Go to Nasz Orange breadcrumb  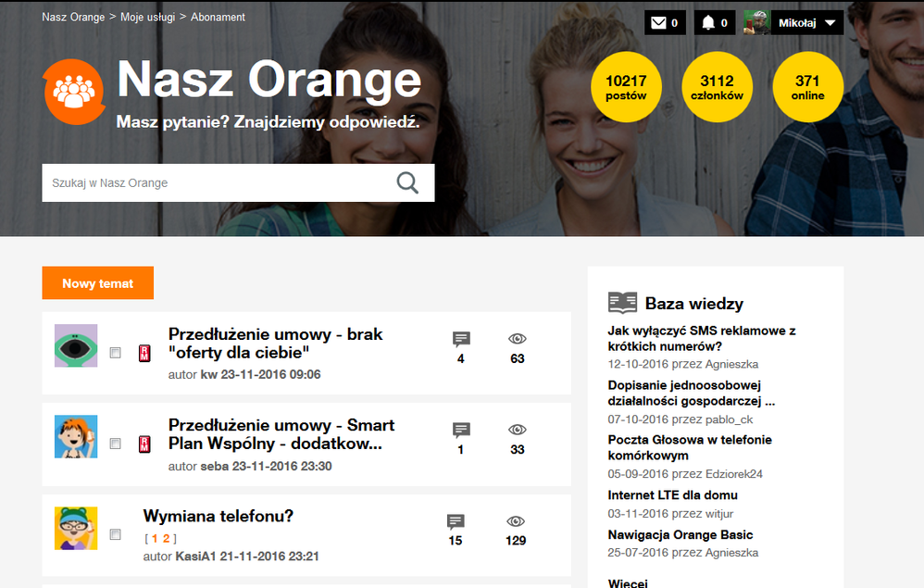[73, 17]
